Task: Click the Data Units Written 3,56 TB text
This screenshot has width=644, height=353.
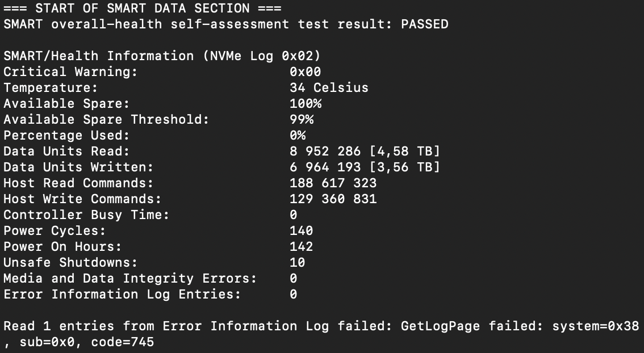Action: (404, 167)
